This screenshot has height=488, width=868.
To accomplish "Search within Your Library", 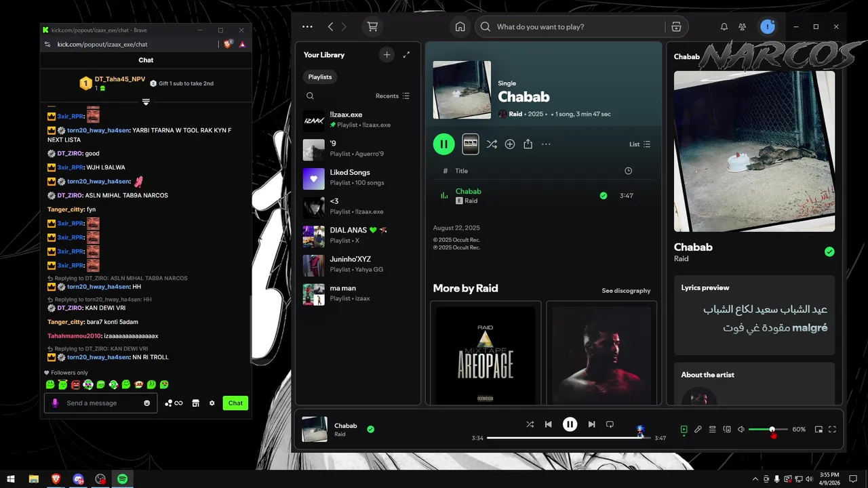I will (x=310, y=96).
